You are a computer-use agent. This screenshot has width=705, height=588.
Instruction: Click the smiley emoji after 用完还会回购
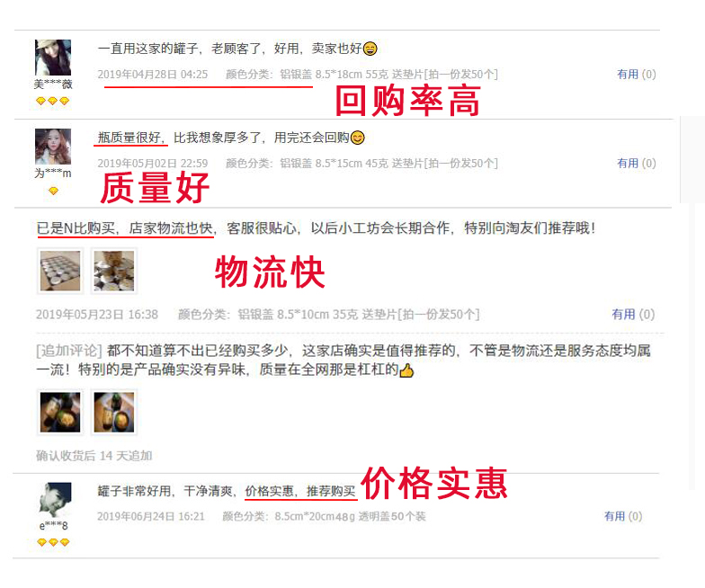[358, 138]
